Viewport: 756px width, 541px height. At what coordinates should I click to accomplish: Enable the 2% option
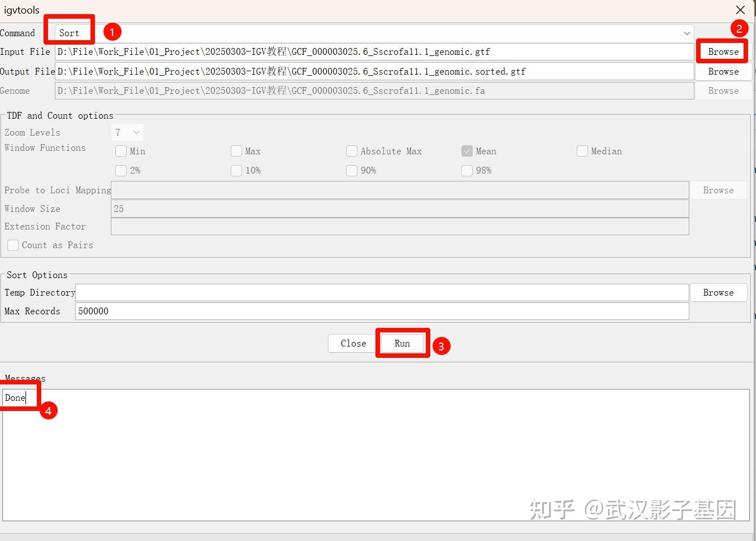[121, 170]
